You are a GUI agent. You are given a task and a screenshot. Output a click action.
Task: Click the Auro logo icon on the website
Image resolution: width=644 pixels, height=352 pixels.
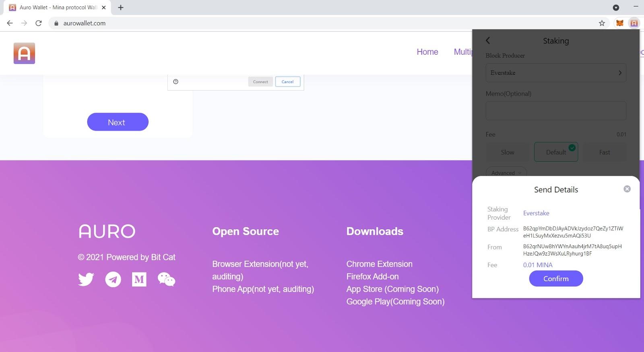coord(24,53)
